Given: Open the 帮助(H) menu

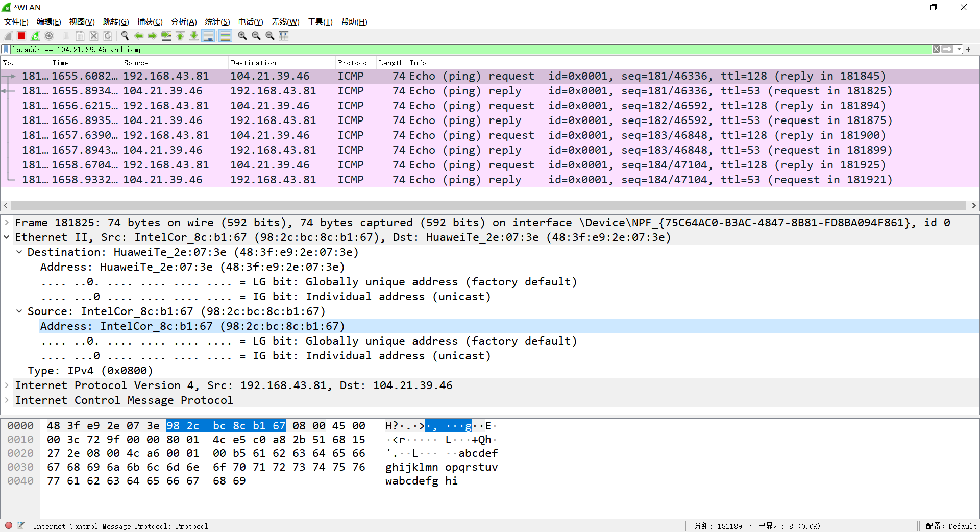Looking at the screenshot, I should pyautogui.click(x=354, y=22).
